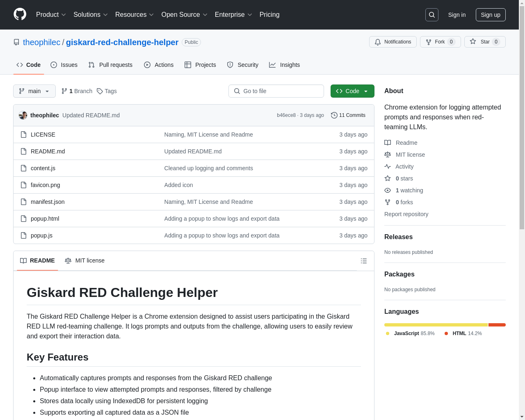Expand the Open Source menu
The height and width of the screenshot is (420, 525).
tap(185, 15)
